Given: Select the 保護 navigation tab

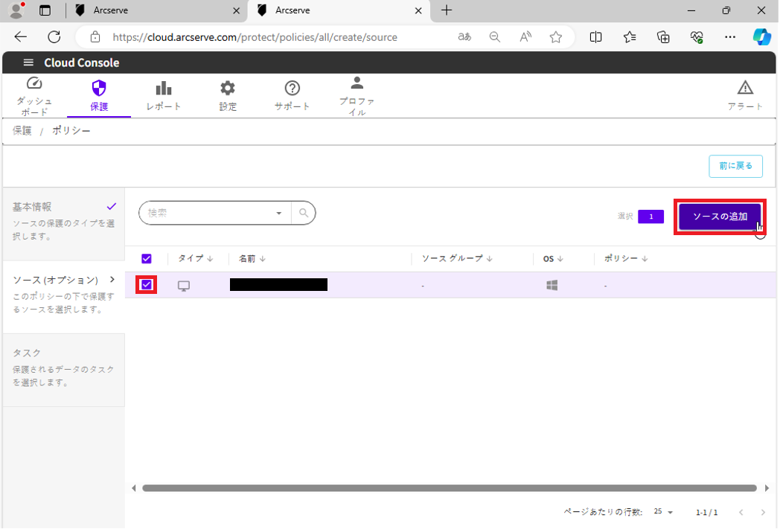Looking at the screenshot, I should [99, 95].
